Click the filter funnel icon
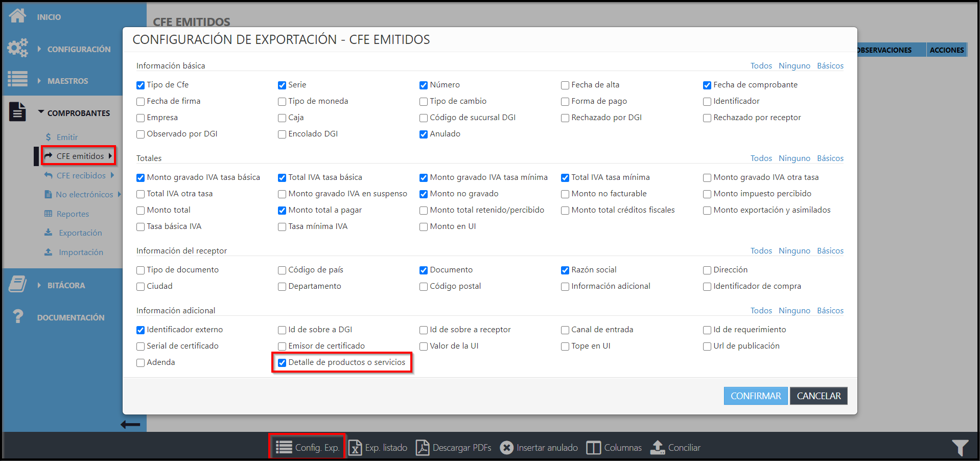 click(x=960, y=448)
